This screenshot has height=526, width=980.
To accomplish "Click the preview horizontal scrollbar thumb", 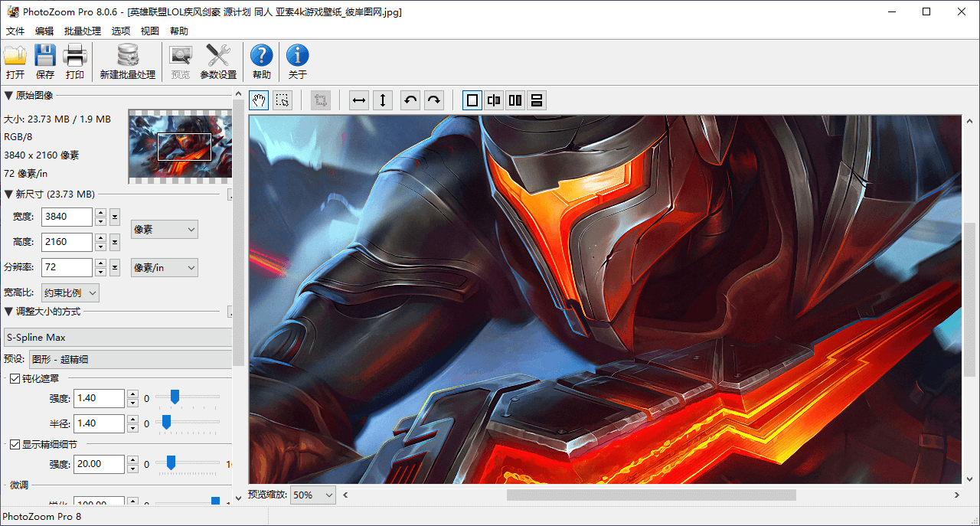I will point(652,495).
